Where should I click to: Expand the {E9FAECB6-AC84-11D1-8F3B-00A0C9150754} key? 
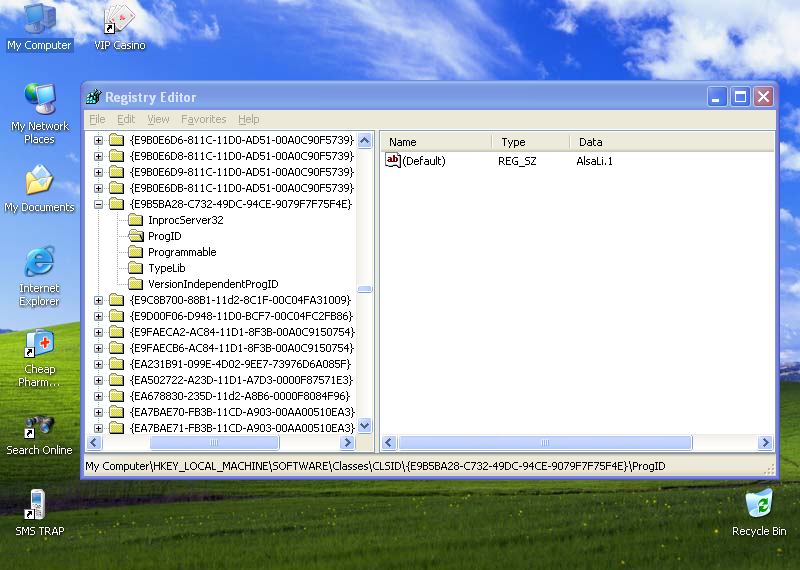pos(98,349)
